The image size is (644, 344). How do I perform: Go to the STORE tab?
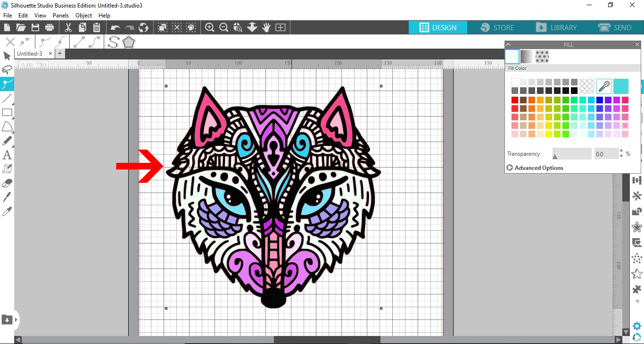click(x=497, y=27)
